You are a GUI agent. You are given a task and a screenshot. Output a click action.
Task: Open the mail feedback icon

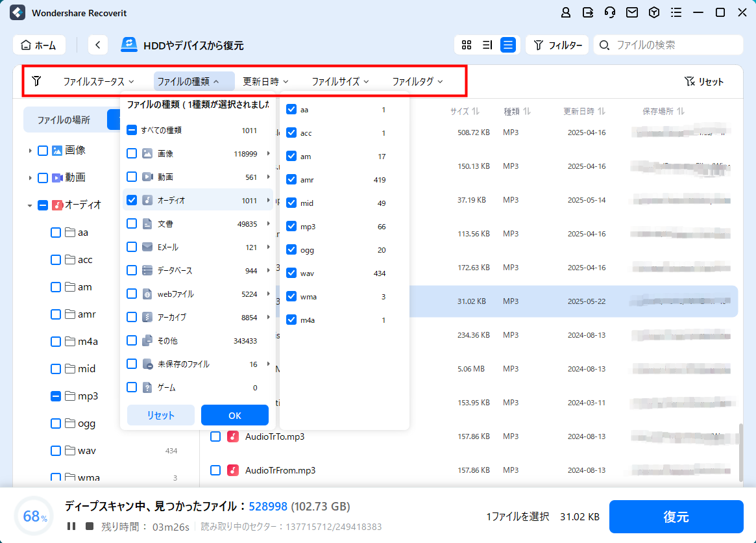[x=631, y=12]
